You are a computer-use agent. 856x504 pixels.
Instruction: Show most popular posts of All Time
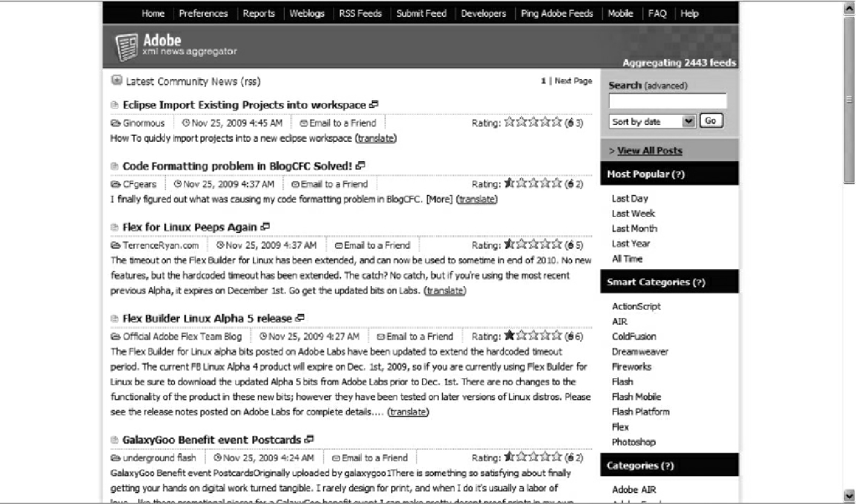(x=627, y=259)
